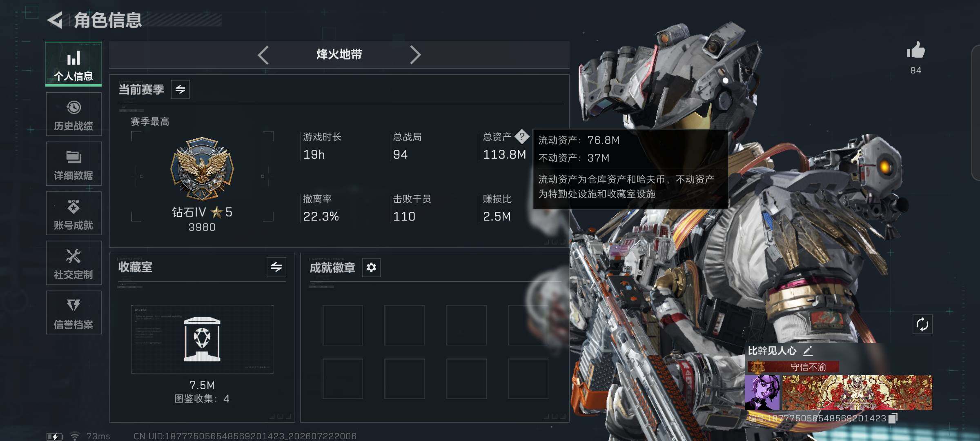Open the 详细数据 tab
The image size is (980, 441).
pos(73,164)
